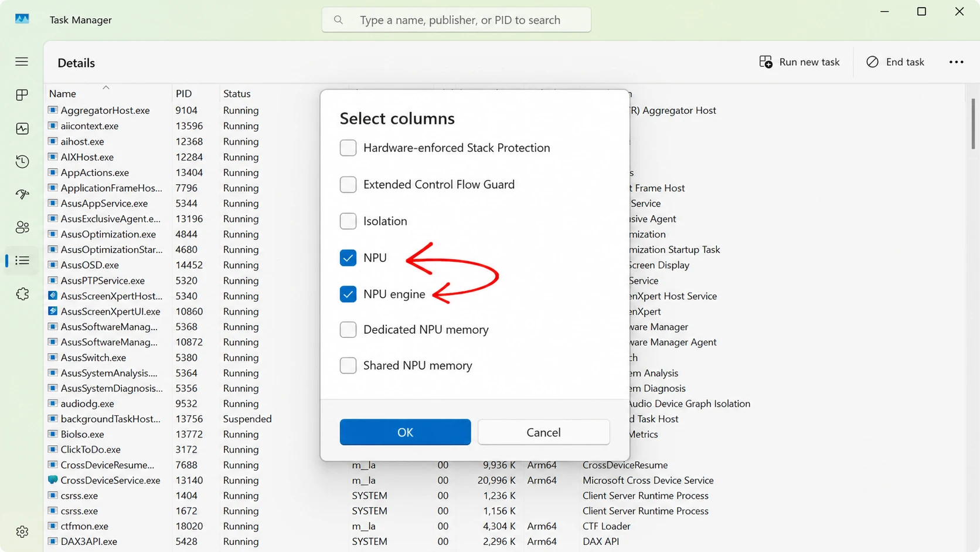Click the AggregatorHost.exe process icon
Screen dimensions: 980x552
53,110
